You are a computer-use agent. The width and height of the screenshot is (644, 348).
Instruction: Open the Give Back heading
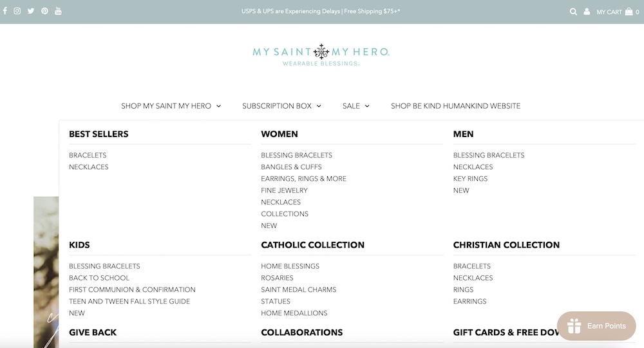(93, 333)
